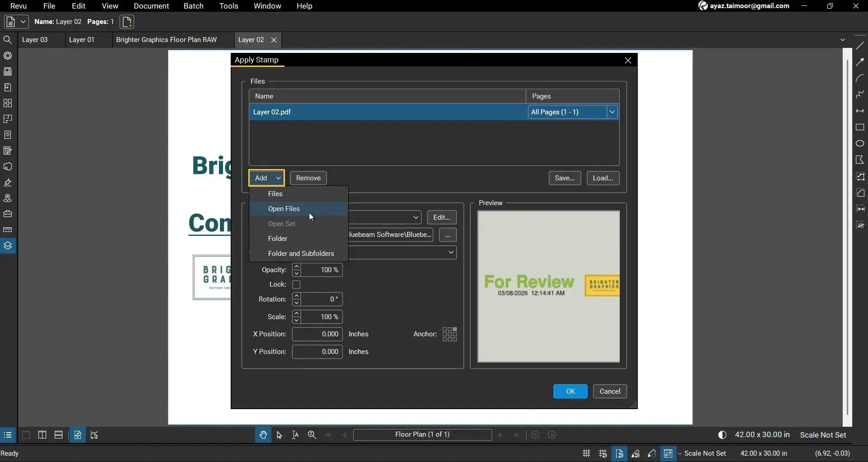Open the Markups list icon at bottom-left

[x=8, y=435]
